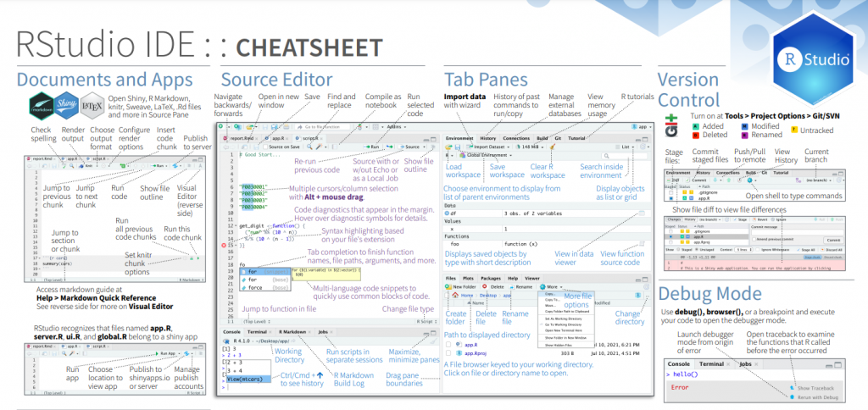Screen dimensions: 868x410
Task: Select the Staged radio button
Action: (678, 250)
